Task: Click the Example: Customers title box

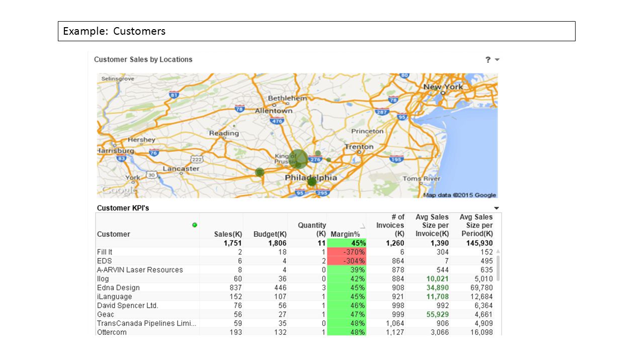Action: [316, 31]
